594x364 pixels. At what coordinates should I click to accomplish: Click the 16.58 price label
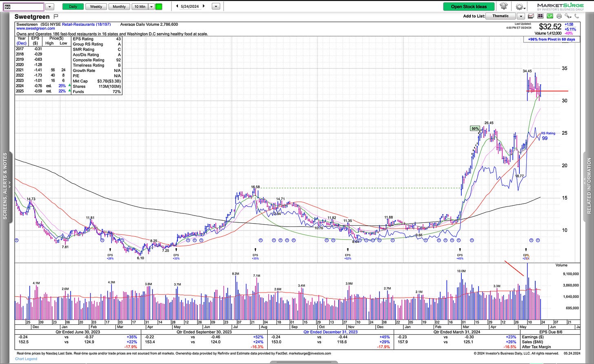[x=255, y=187]
